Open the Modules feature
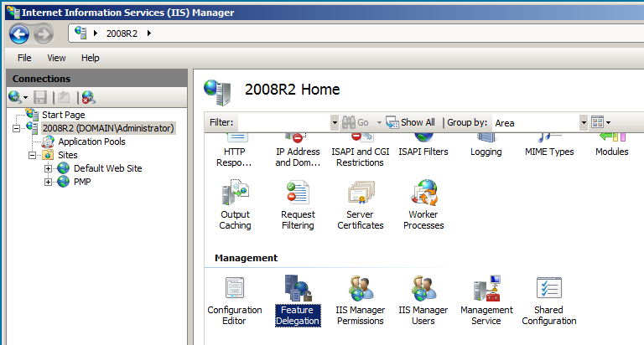This screenshot has width=644, height=345. point(612,146)
